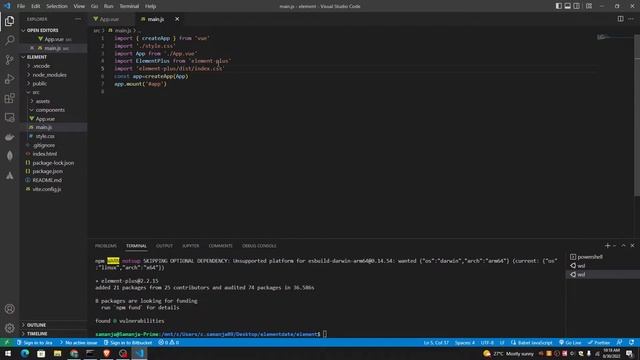Click the VS Code taskbar icon

(139, 353)
